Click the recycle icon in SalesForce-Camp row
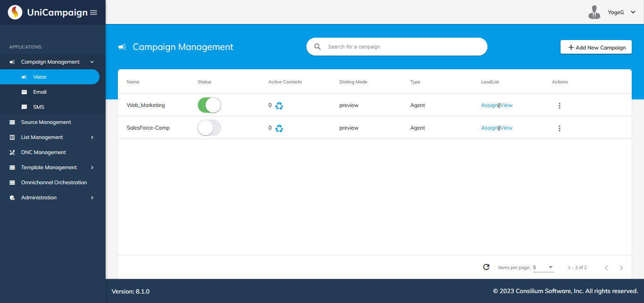Screen dimensions: 644x303 (x=279, y=128)
